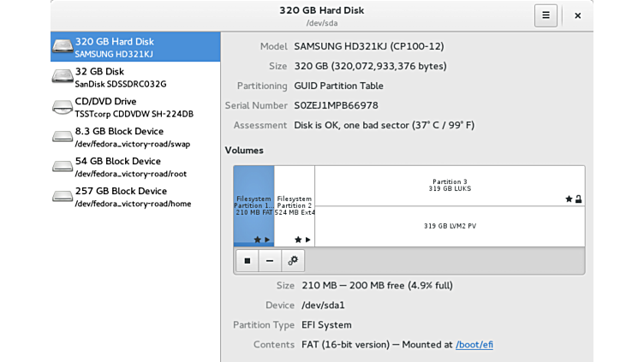The width and height of the screenshot is (644, 362).
Task: Select Partition 2 524 MB Ext4 volume
Action: 295,205
